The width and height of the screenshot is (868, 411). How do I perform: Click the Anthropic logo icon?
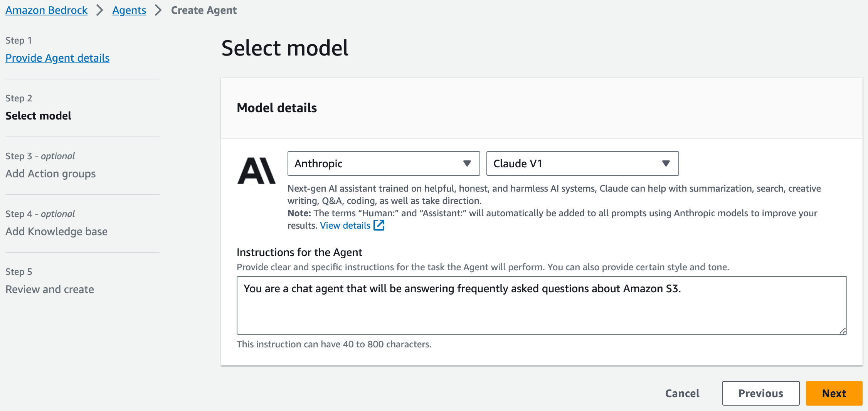(256, 171)
